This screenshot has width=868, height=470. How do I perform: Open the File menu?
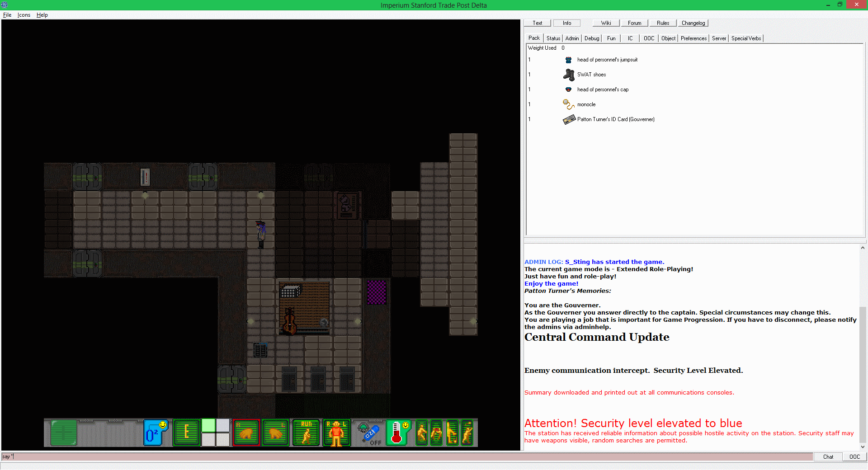coord(7,15)
